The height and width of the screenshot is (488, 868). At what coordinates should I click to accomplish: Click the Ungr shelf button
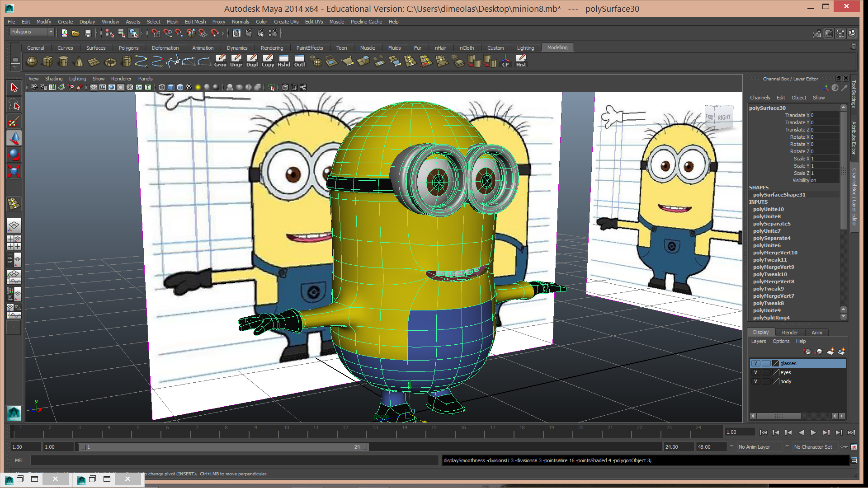click(x=236, y=61)
